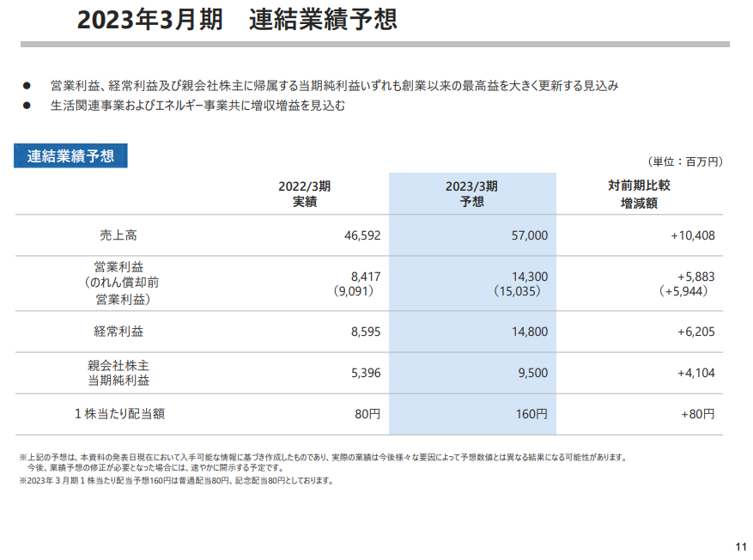
Task: Click the 14,300 operating profit forecast
Action: (528, 277)
